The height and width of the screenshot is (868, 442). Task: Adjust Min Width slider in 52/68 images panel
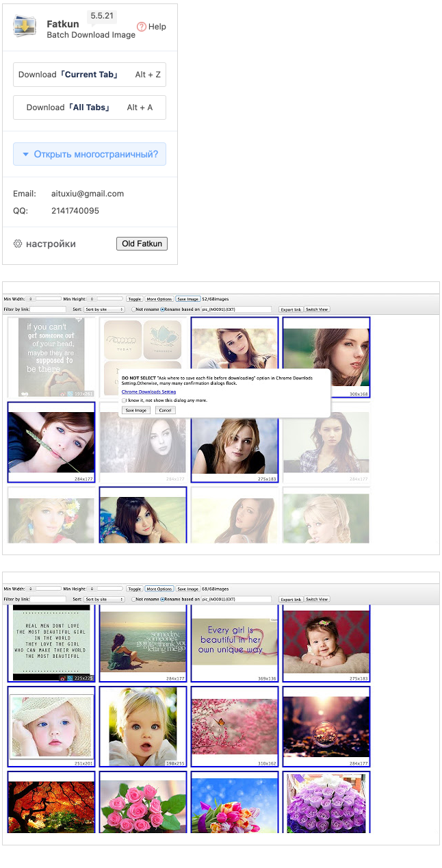pyautogui.click(x=49, y=299)
